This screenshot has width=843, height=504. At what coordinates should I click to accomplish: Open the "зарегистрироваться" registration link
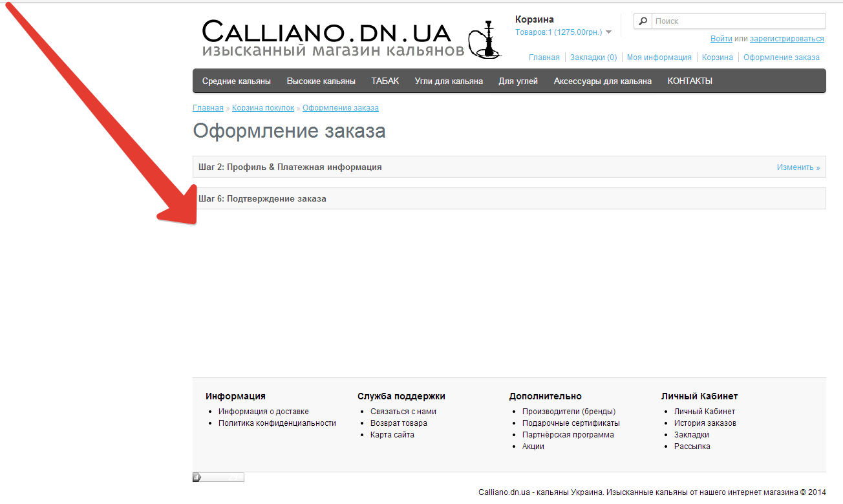point(787,39)
